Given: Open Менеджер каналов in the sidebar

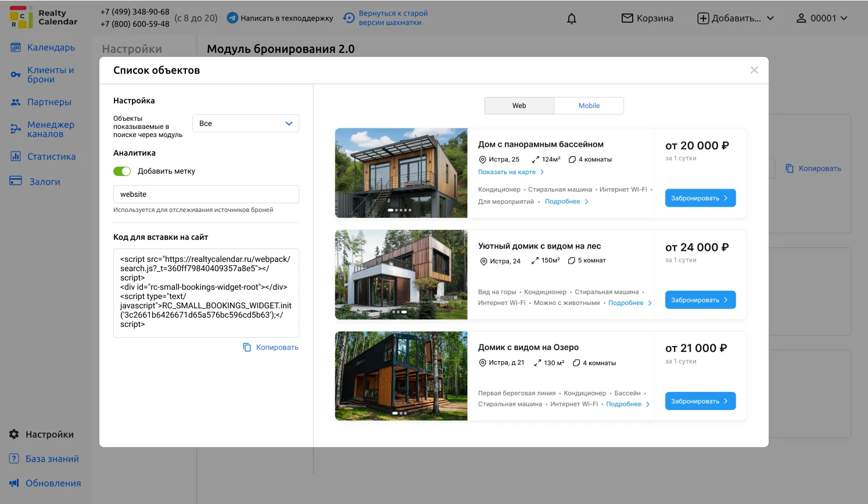Looking at the screenshot, I should [x=42, y=129].
